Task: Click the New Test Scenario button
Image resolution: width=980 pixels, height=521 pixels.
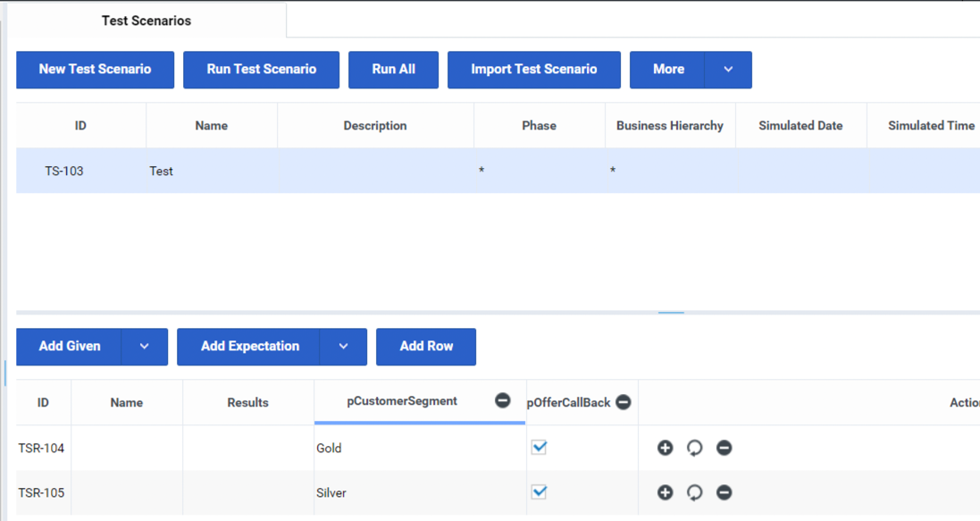Action: (x=95, y=70)
